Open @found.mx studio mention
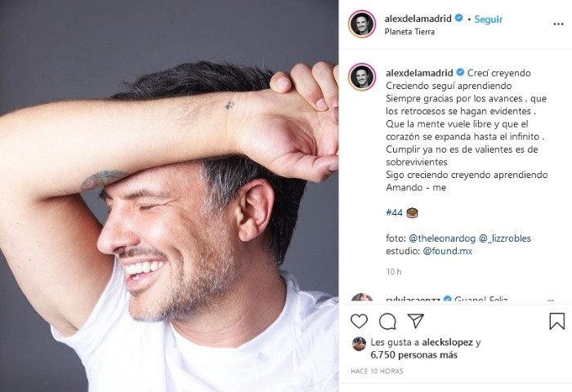Viewport: 572px width, 392px height. [x=448, y=252]
